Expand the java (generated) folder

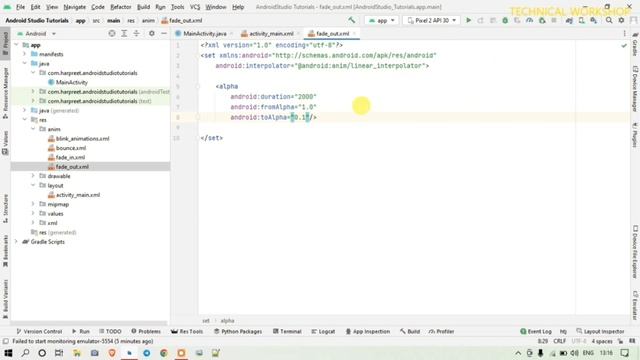pos(24,110)
